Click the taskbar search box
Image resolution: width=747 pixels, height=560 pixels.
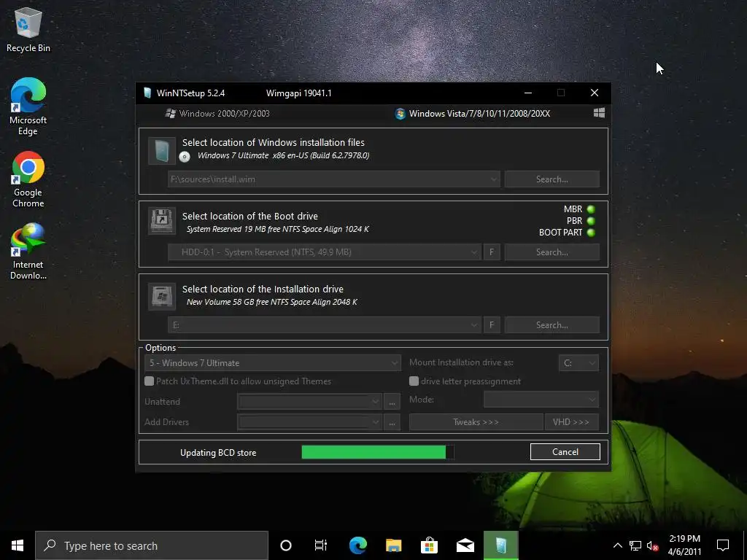pos(152,545)
